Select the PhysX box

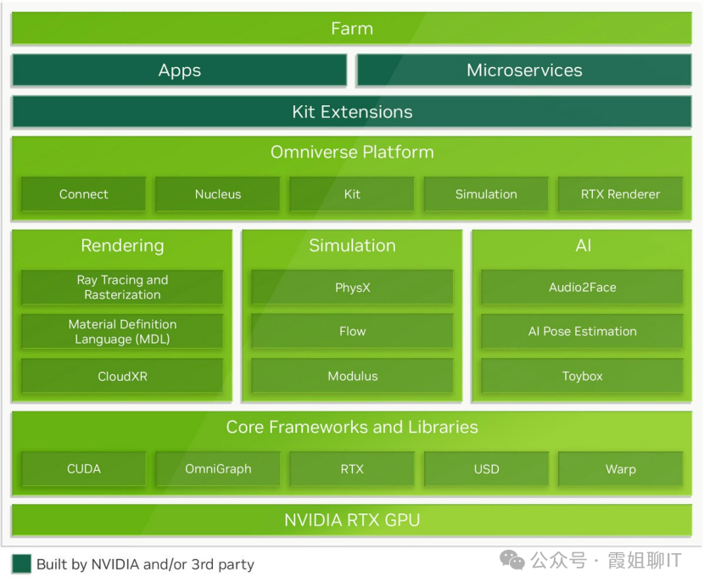coord(353,287)
